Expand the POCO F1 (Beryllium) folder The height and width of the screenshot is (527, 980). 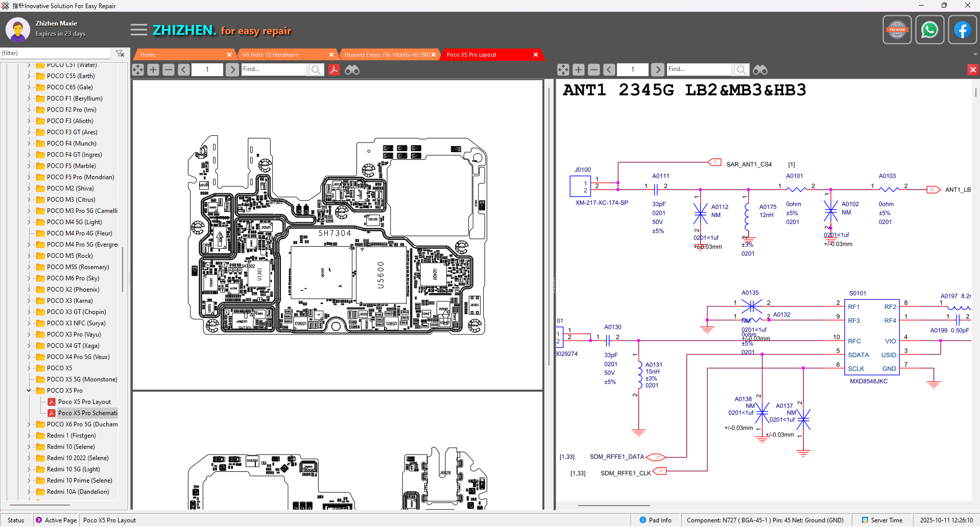(29, 99)
